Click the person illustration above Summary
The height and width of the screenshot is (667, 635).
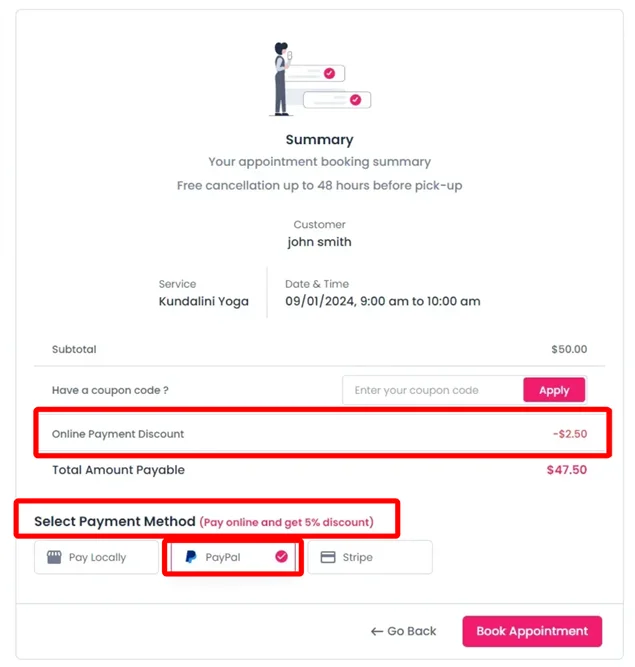click(282, 78)
